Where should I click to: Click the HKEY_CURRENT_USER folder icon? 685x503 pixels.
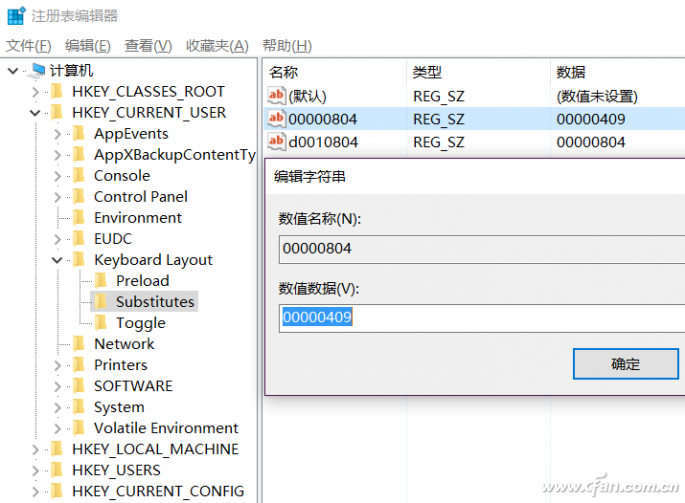click(x=56, y=113)
